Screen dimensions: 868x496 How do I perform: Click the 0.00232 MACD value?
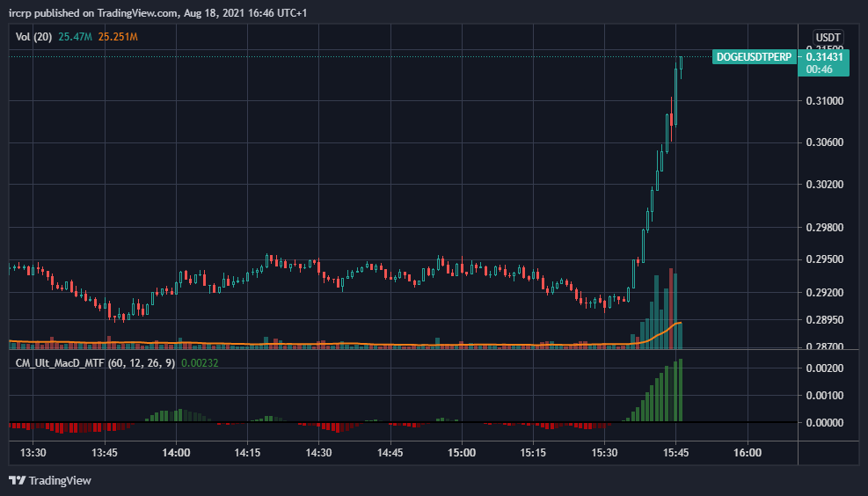[200, 363]
